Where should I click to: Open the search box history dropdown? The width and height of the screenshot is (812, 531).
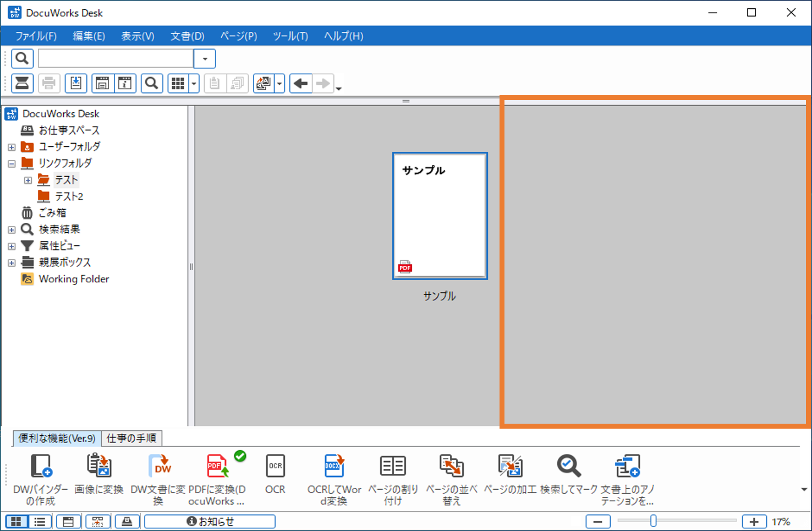(205, 58)
